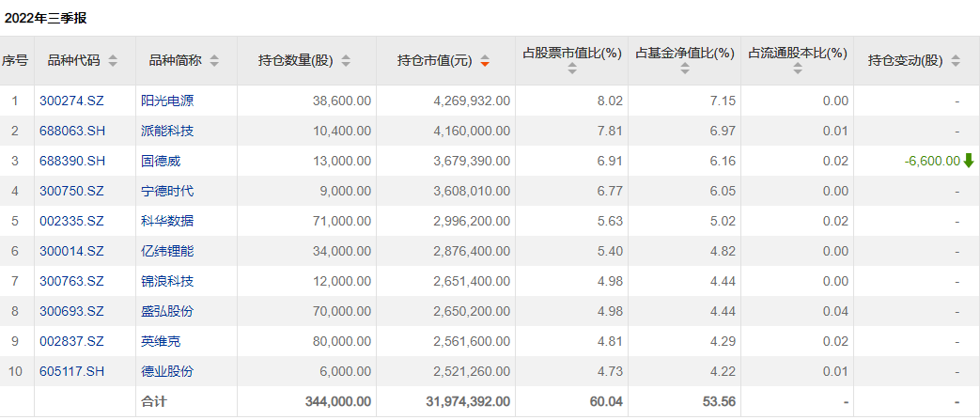Sort by 持仓市值(元) active sort arrow
The image size is (980, 420).
coord(485,61)
